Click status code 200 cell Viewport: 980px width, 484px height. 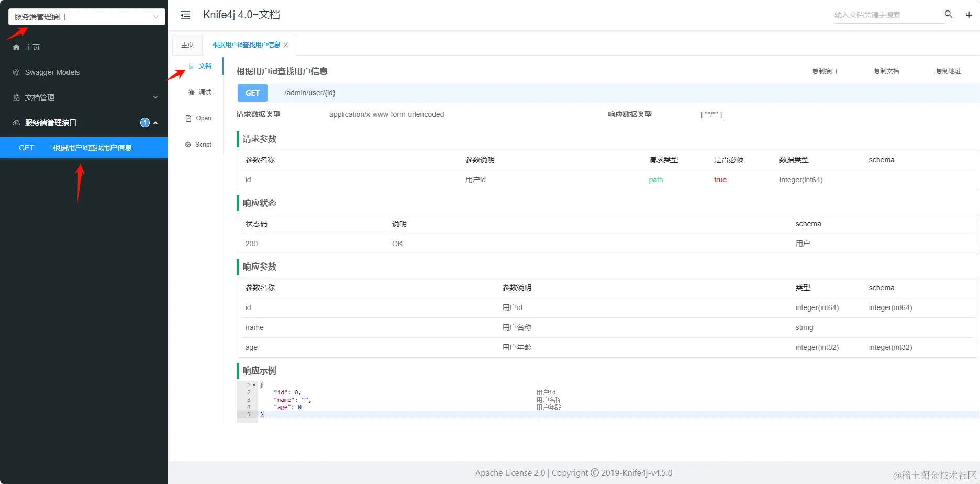click(251, 244)
